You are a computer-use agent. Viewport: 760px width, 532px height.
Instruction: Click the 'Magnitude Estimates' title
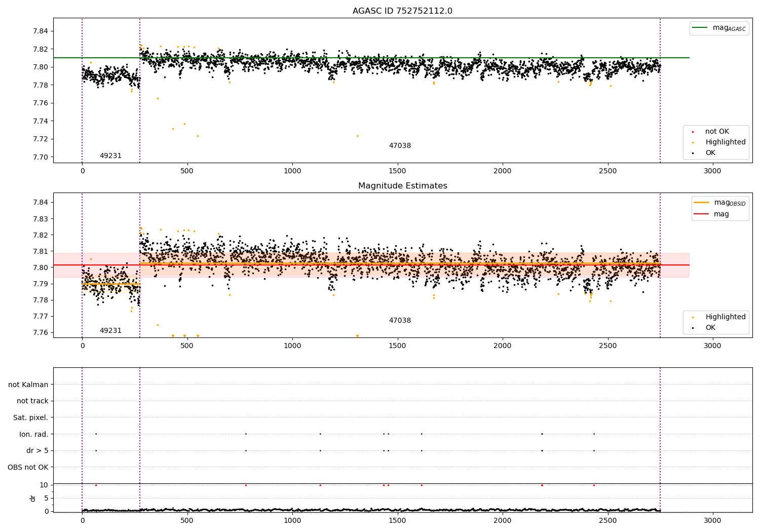point(402,186)
